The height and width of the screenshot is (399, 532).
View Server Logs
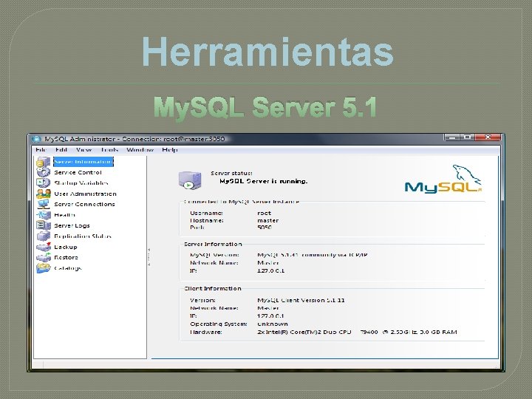point(72,225)
